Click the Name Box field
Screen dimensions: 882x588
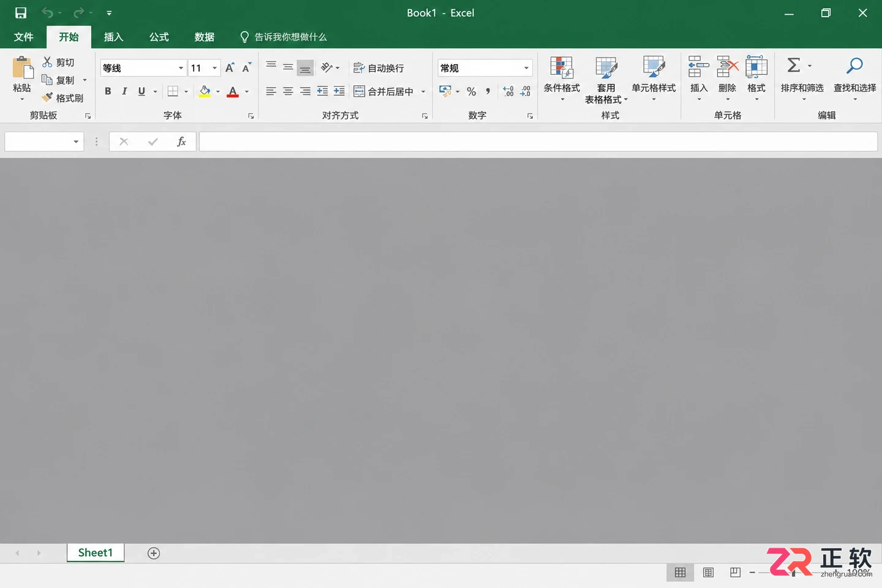44,141
